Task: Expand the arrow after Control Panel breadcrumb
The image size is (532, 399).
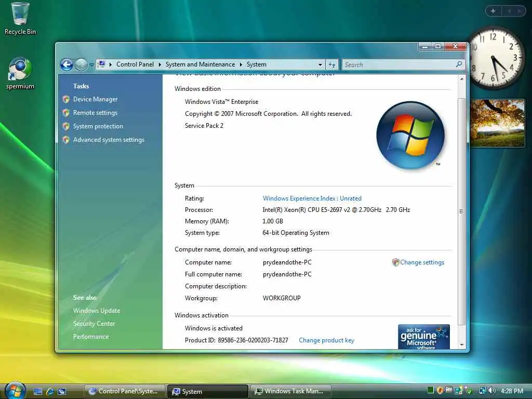Action: [160, 64]
